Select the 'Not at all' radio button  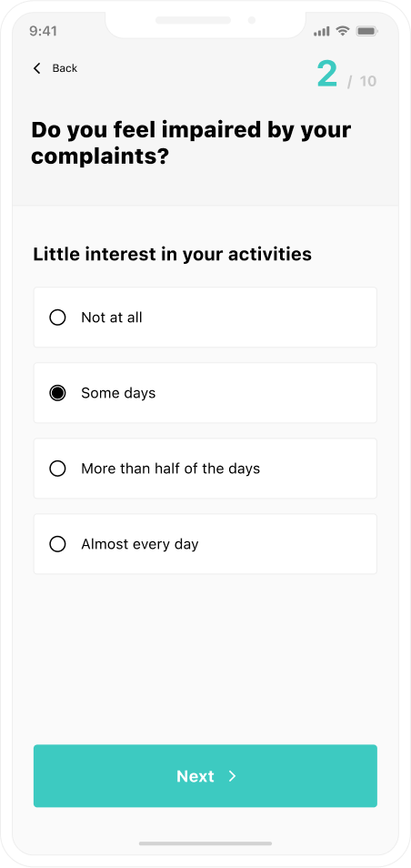click(57, 318)
